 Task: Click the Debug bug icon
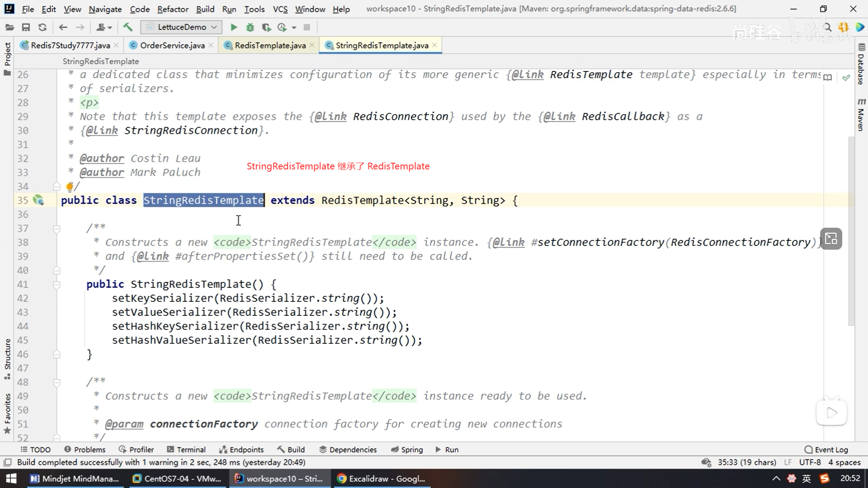click(250, 28)
